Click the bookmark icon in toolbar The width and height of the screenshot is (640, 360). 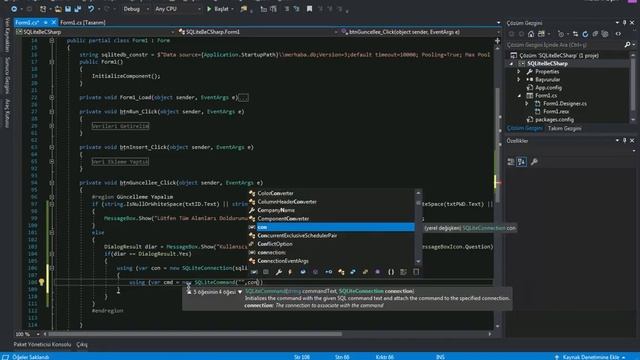(309, 9)
